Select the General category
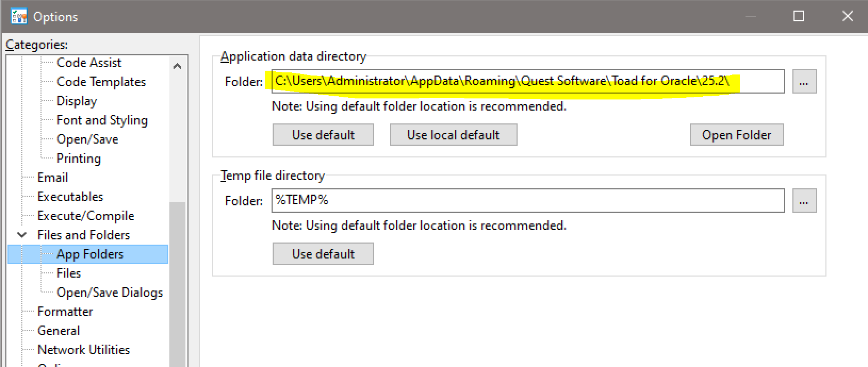This screenshot has width=868, height=367. click(59, 330)
